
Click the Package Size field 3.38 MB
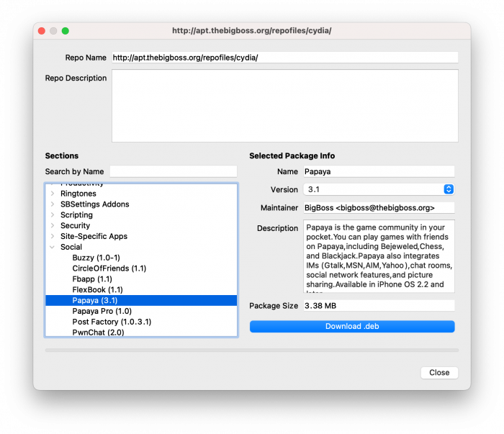pos(379,305)
